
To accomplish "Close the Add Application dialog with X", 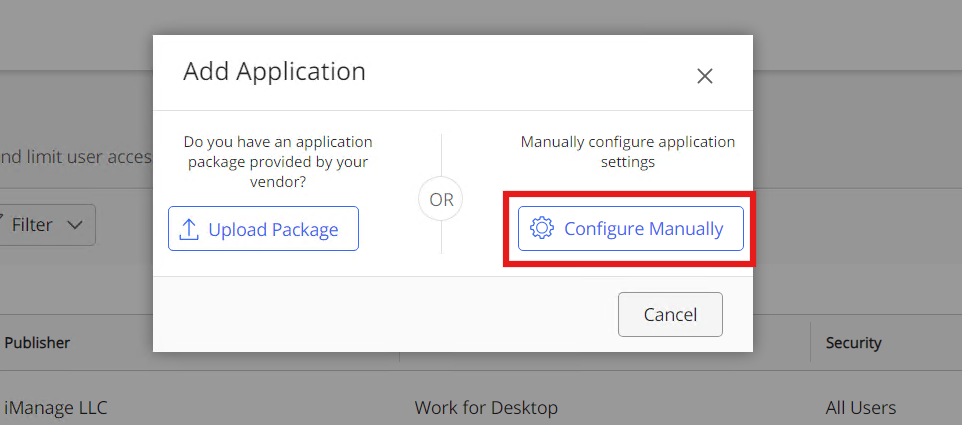I will (704, 76).
